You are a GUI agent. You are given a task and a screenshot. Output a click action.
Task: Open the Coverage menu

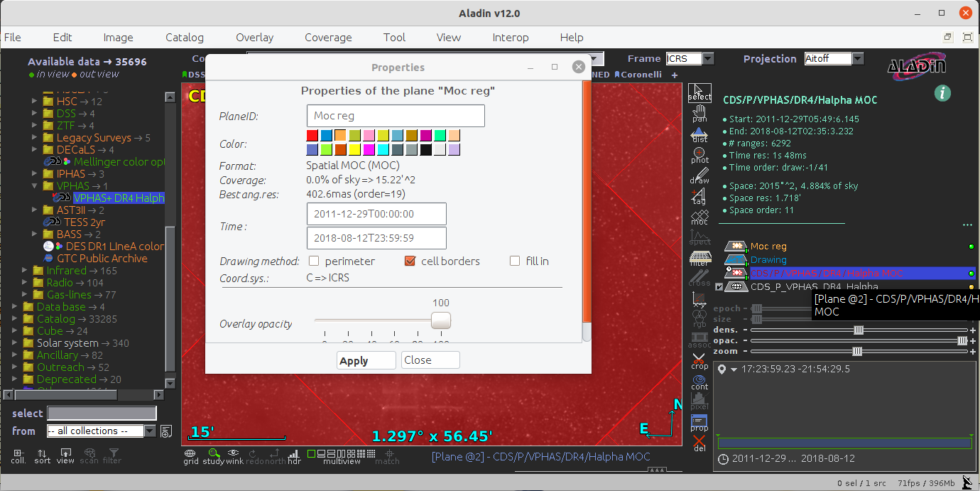point(328,38)
